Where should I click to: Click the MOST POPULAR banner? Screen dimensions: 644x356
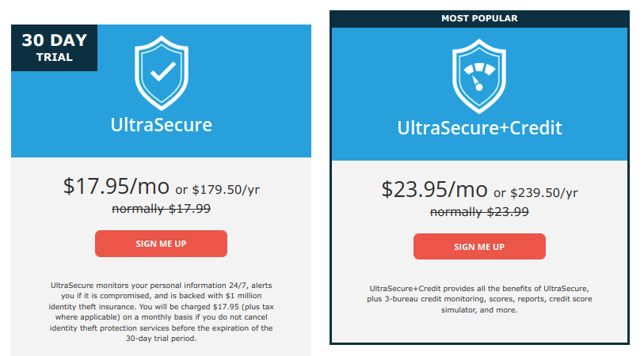click(479, 18)
